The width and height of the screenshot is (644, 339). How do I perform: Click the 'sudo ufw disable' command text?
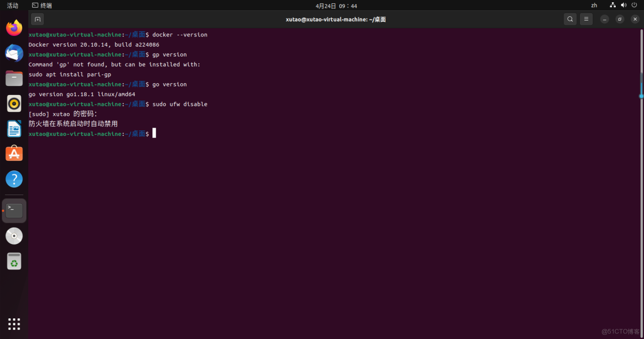pos(180,104)
